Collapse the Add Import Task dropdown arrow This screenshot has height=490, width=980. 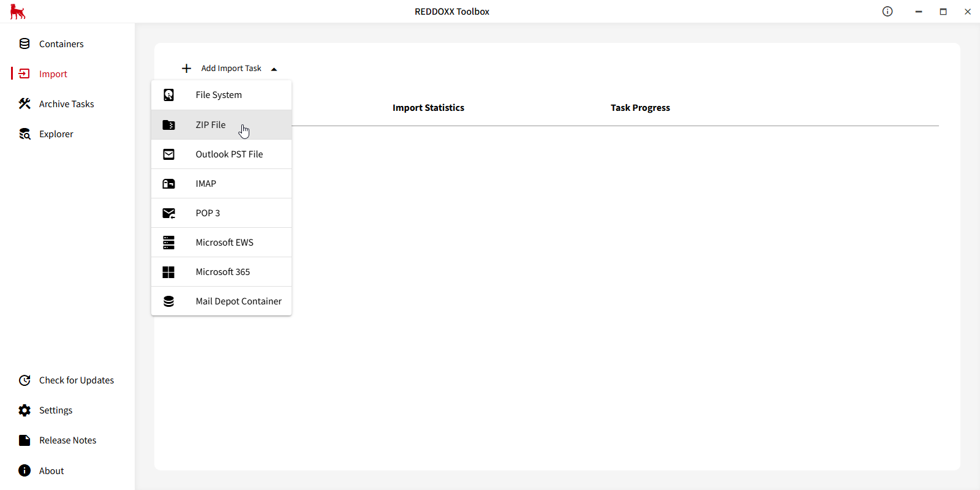click(274, 69)
